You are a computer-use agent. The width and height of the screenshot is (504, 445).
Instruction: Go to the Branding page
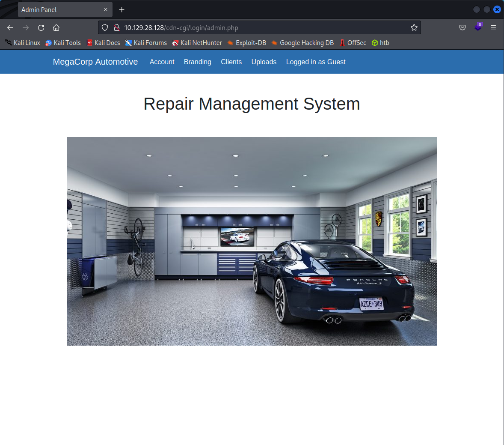[197, 62]
